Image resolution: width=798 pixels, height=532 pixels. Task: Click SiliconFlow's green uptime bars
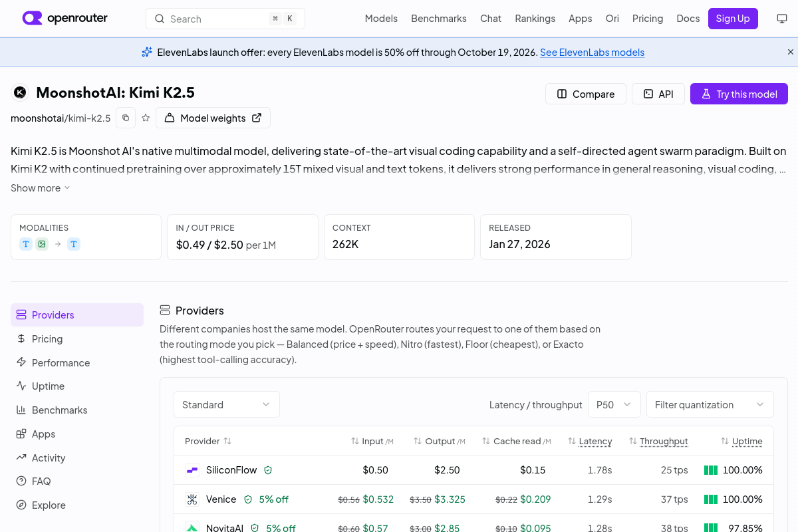click(711, 470)
